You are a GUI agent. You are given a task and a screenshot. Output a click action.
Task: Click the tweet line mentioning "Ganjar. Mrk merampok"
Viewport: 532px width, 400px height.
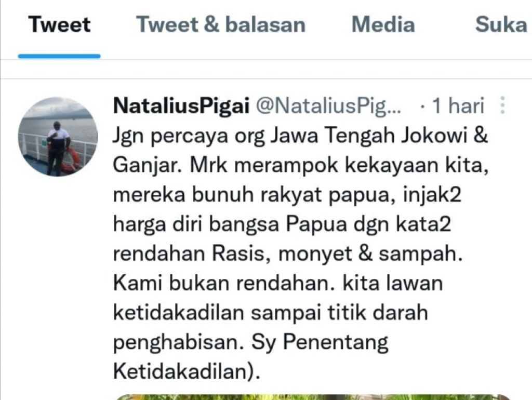coord(301,165)
